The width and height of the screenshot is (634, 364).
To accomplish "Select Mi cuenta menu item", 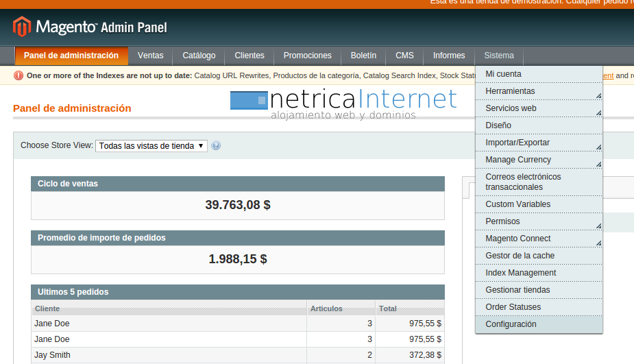I will pyautogui.click(x=503, y=74).
